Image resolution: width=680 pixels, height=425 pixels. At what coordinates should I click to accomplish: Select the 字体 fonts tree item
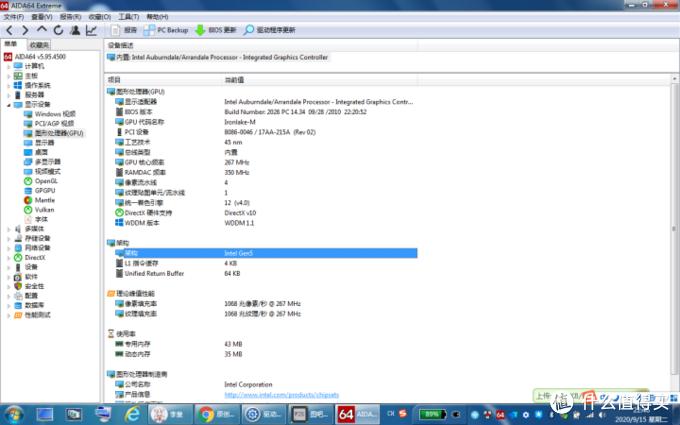[x=36, y=219]
